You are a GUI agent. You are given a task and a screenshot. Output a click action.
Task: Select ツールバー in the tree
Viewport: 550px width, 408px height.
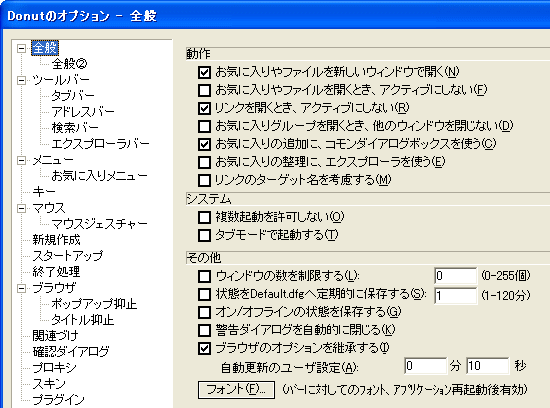(x=61, y=80)
